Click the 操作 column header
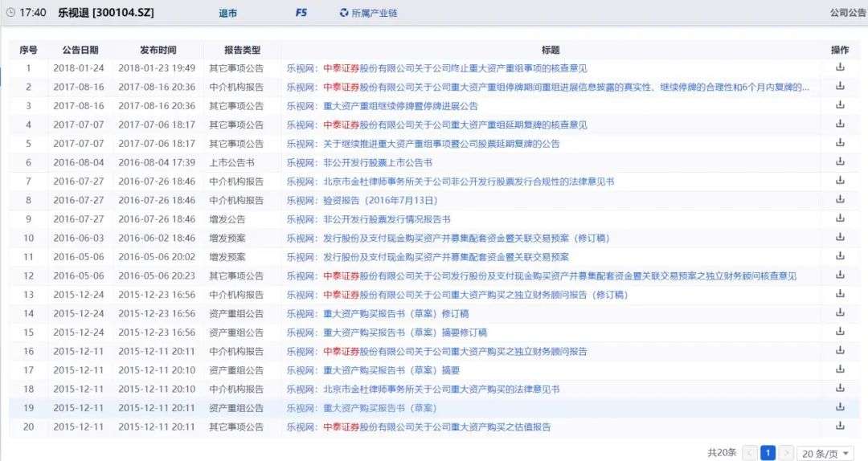The height and width of the screenshot is (461, 868). point(840,50)
